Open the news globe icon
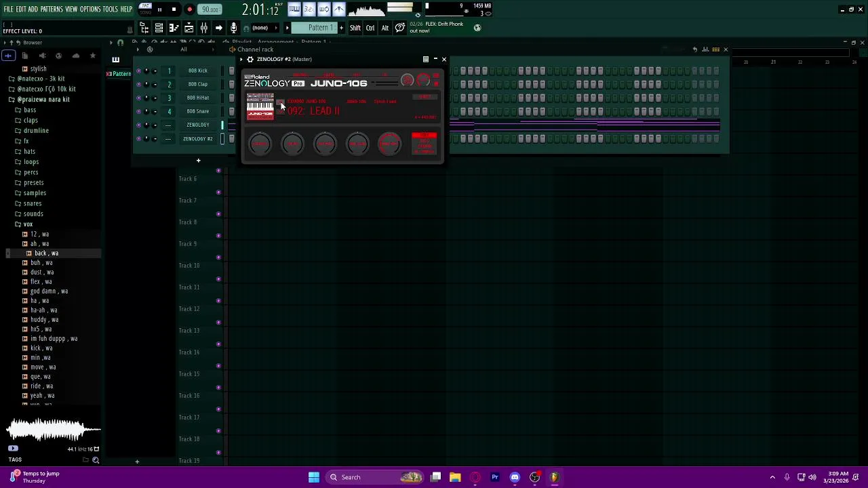Viewport: 868px width, 488px height. point(477,28)
